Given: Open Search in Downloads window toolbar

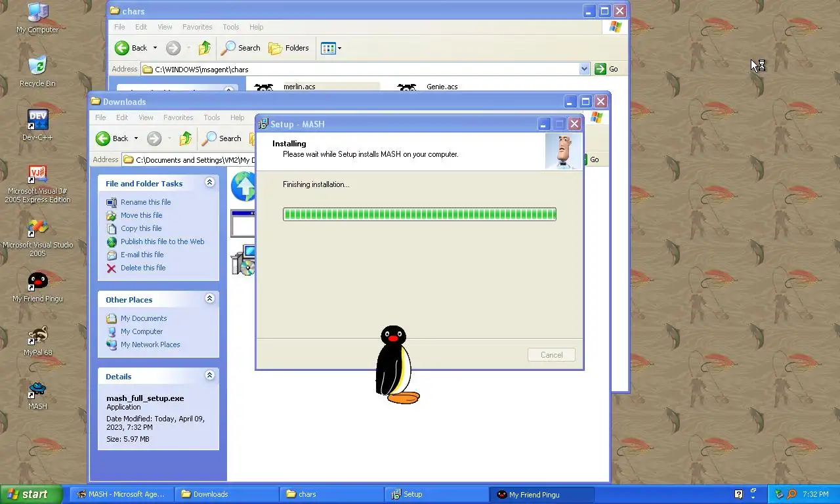Looking at the screenshot, I should coord(222,138).
